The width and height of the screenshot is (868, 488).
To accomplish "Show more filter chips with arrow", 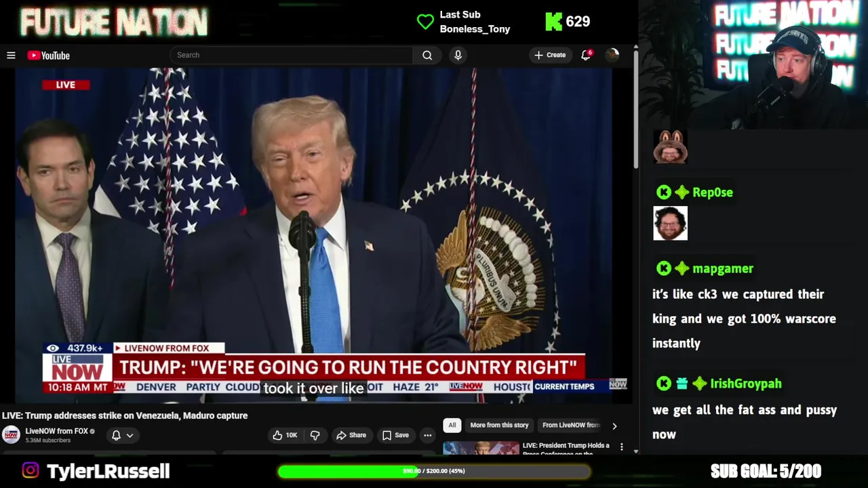I will (x=614, y=426).
